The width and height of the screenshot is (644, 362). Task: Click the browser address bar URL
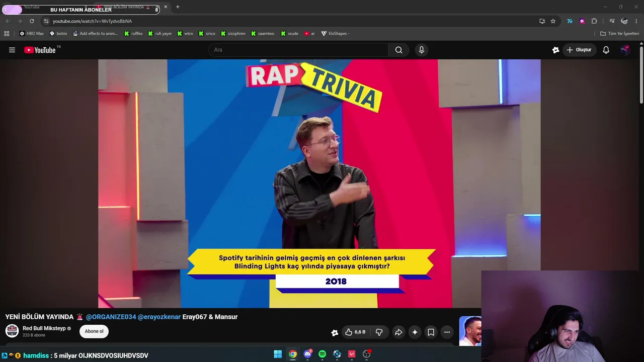tap(92, 21)
